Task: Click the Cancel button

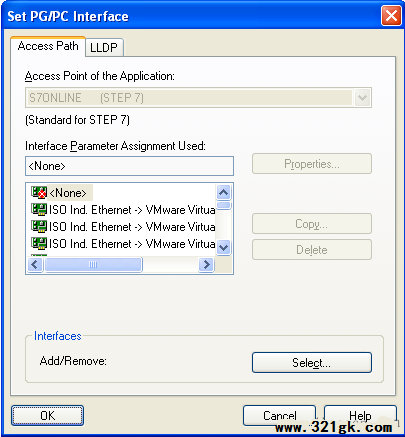Action: (x=279, y=416)
